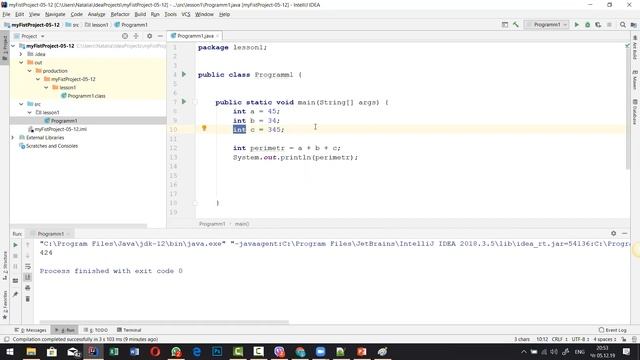Click the stop icon in the Run panel

coord(16,256)
